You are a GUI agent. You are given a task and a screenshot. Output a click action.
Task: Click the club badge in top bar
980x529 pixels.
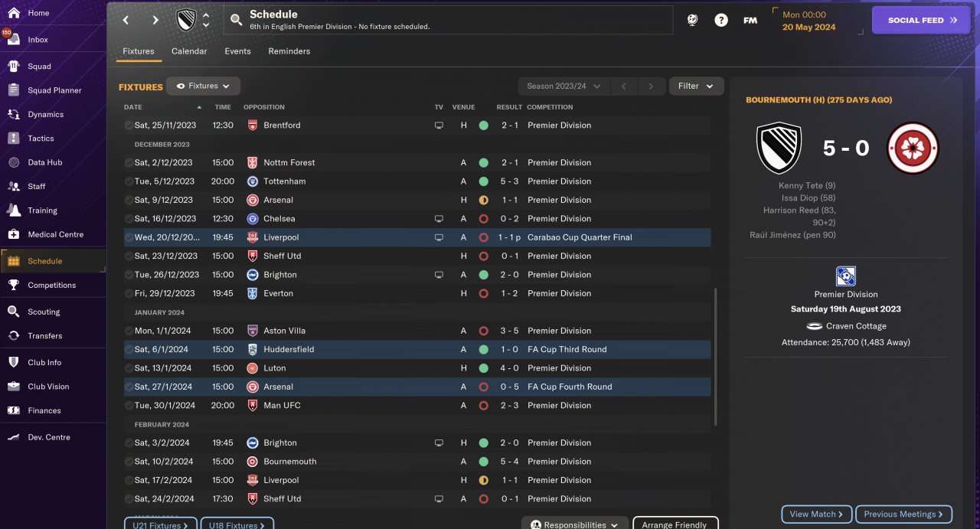[x=185, y=20]
